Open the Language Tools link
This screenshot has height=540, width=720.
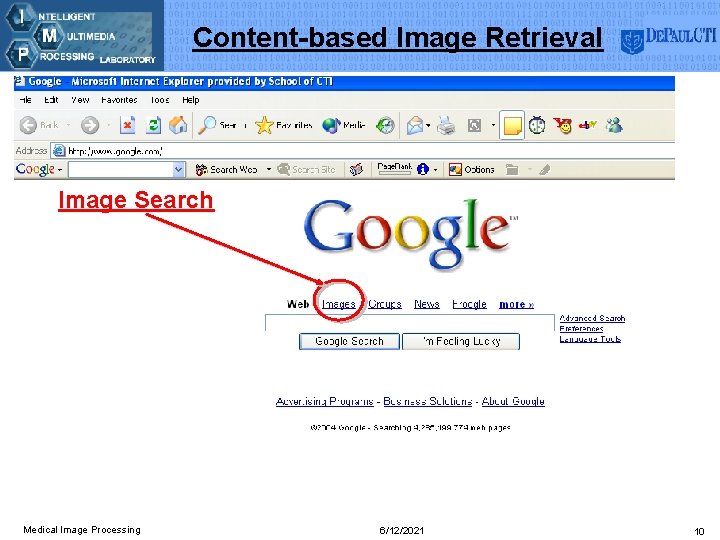(590, 339)
